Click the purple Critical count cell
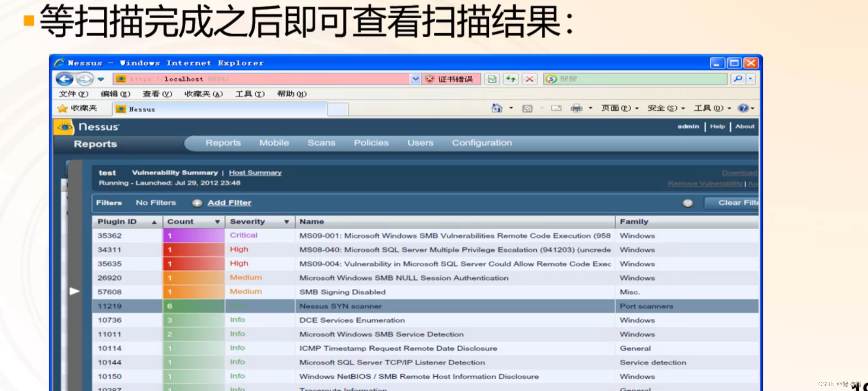This screenshot has height=391, width=868. coord(194,236)
